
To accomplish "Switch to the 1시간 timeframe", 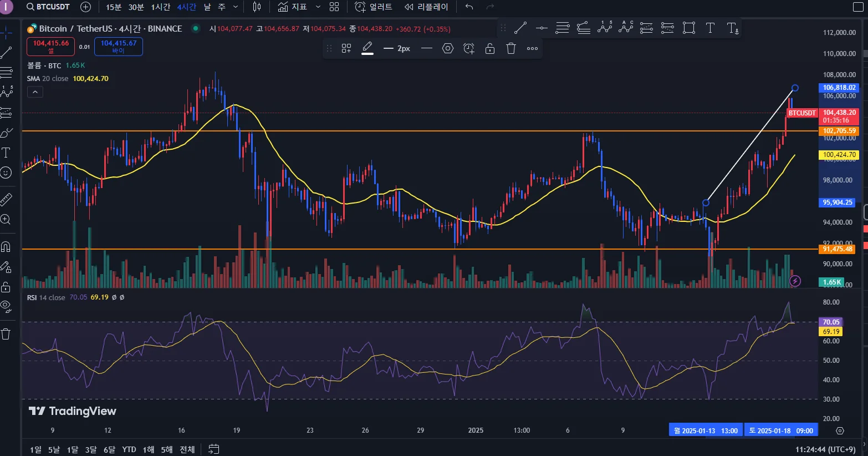I will [x=160, y=7].
